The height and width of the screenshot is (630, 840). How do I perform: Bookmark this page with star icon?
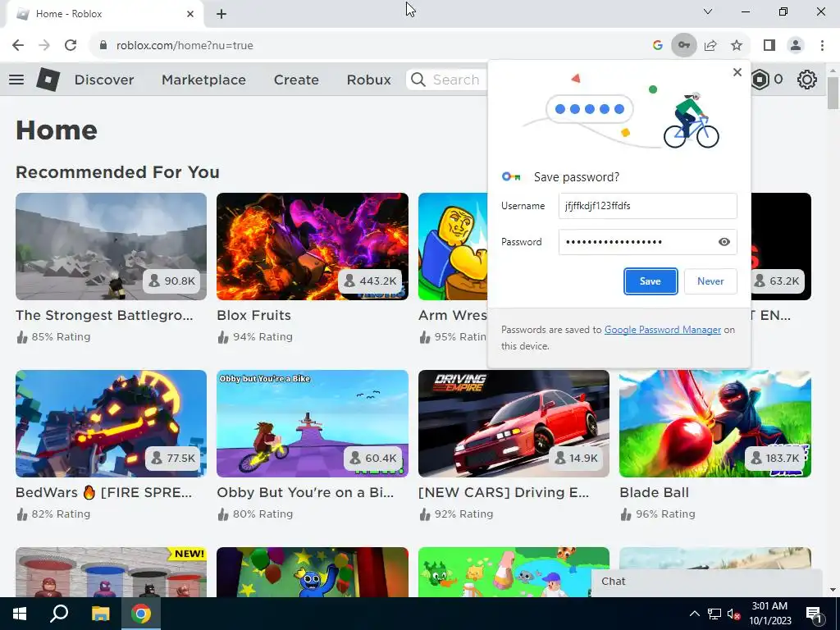click(x=737, y=46)
